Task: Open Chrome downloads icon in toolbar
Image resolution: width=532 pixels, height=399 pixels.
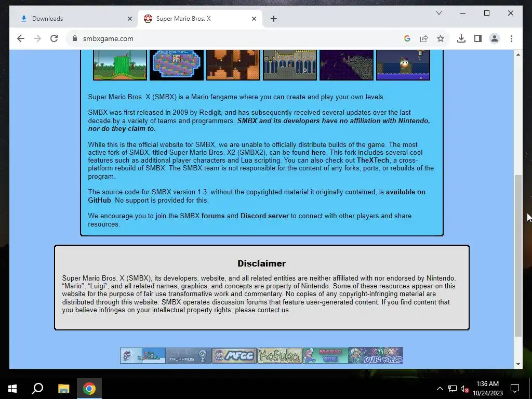Action: pos(461,38)
